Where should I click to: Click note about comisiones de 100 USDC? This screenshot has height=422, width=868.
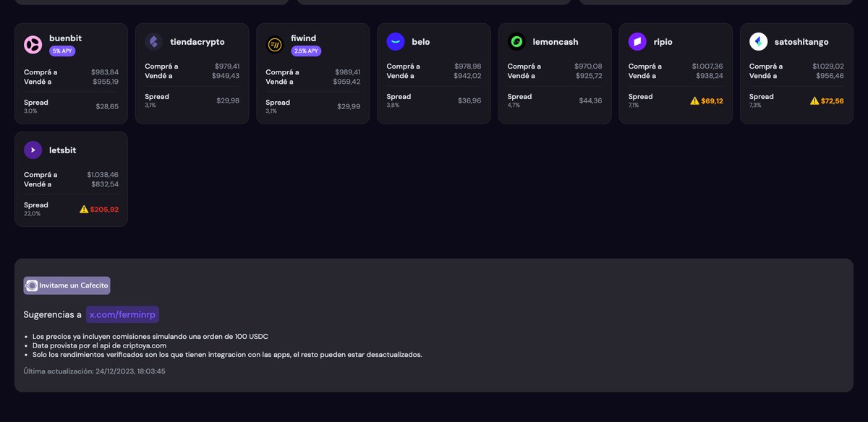pos(150,337)
